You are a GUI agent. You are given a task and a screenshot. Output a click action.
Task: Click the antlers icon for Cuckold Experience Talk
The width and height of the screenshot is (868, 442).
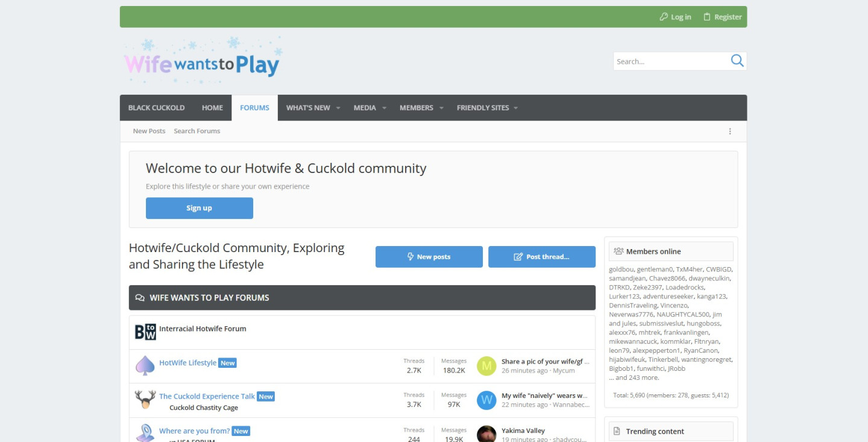click(x=145, y=400)
